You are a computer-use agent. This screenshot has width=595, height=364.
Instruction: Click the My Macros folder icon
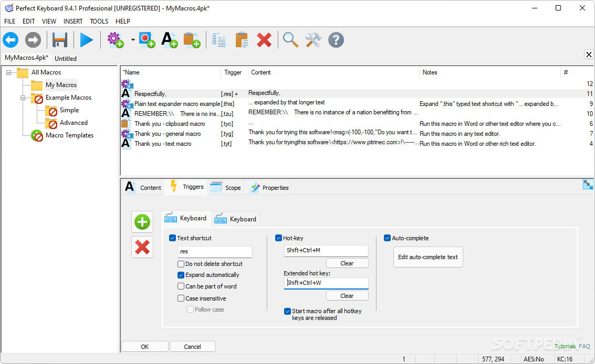coord(37,85)
